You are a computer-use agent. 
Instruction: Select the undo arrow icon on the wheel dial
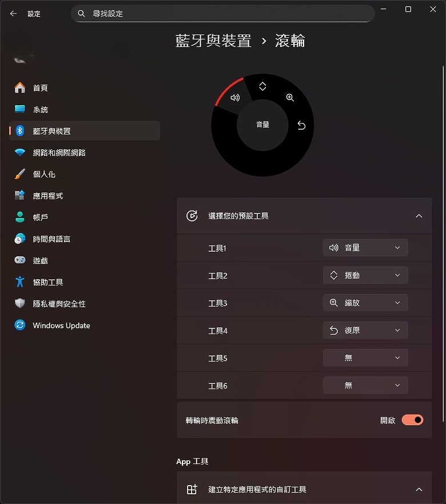(x=301, y=125)
